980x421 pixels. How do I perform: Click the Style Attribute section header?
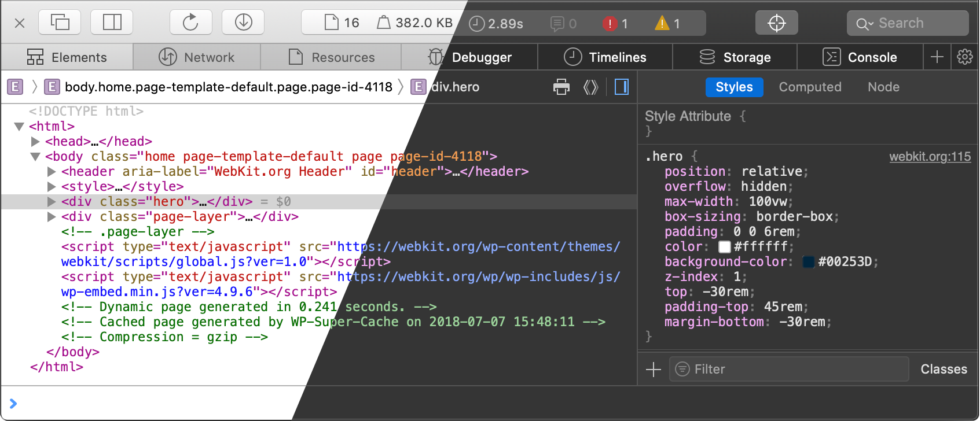coord(688,116)
